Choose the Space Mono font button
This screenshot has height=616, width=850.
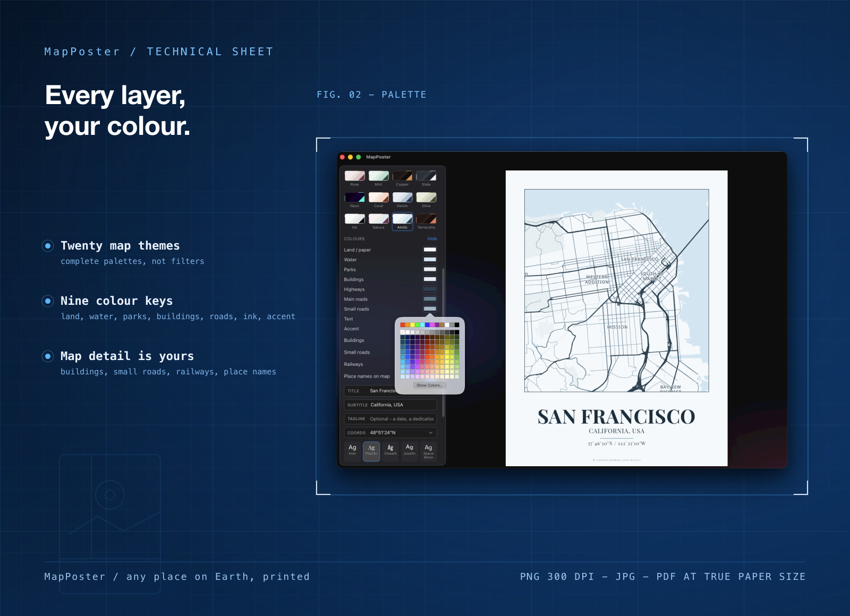[429, 451]
